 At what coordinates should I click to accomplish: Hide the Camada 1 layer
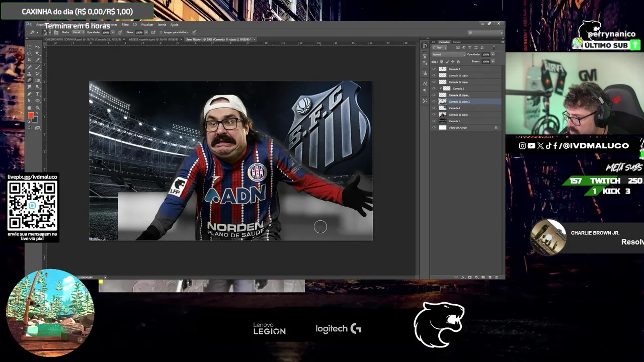[x=434, y=121]
